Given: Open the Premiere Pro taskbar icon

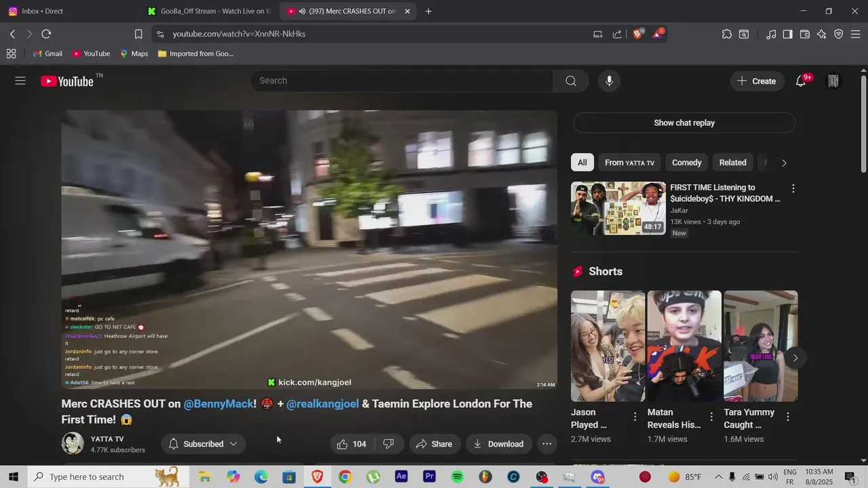Looking at the screenshot, I should click(x=429, y=477).
